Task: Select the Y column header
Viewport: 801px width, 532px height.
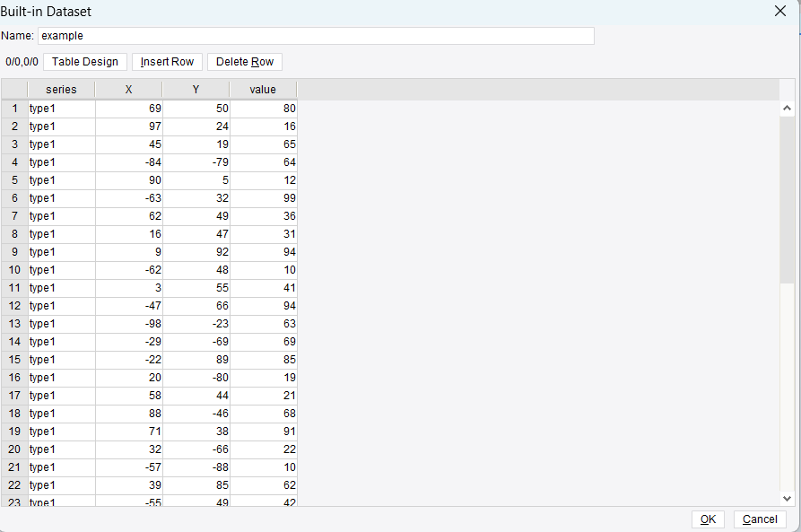Action: click(196, 90)
